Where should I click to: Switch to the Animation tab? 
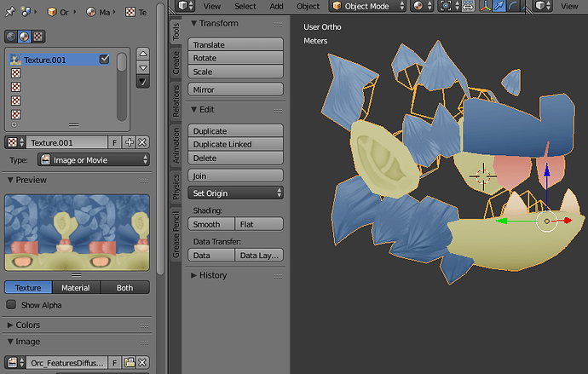tap(176, 146)
